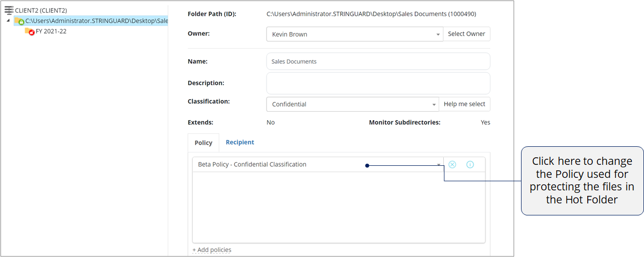Click the Select Owner button
The width and height of the screenshot is (644, 257).
467,34
